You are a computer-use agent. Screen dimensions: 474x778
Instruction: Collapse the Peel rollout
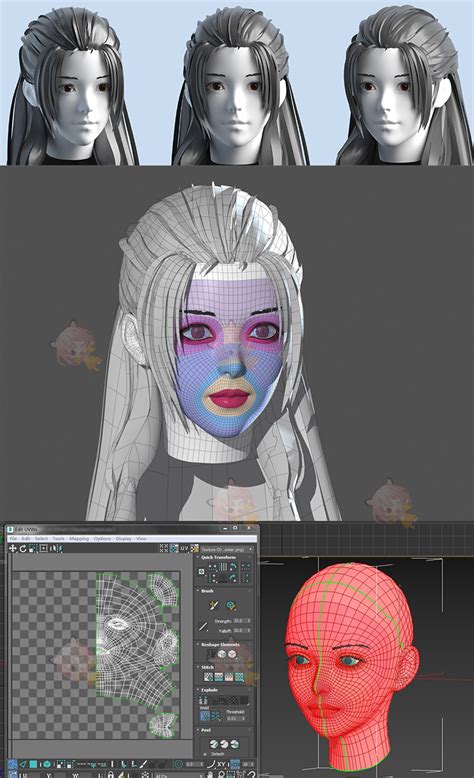coord(206,730)
